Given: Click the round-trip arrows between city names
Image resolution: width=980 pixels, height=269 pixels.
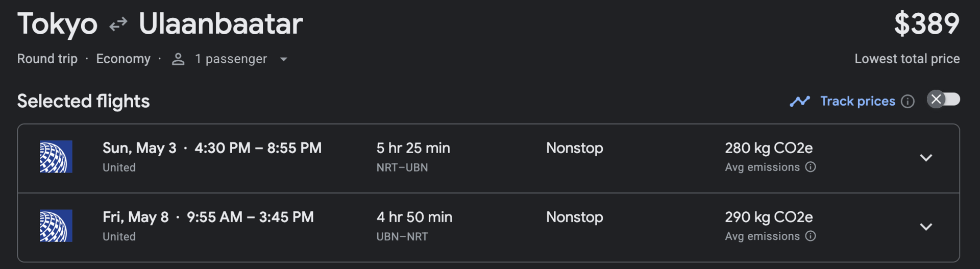Looking at the screenshot, I should click(118, 24).
